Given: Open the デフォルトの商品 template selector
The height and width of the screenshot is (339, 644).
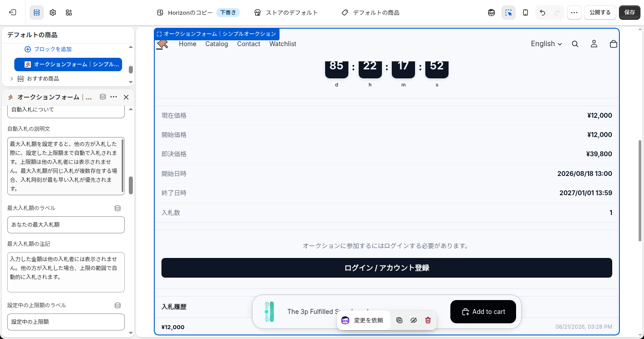Looking at the screenshot, I should click(x=370, y=13).
